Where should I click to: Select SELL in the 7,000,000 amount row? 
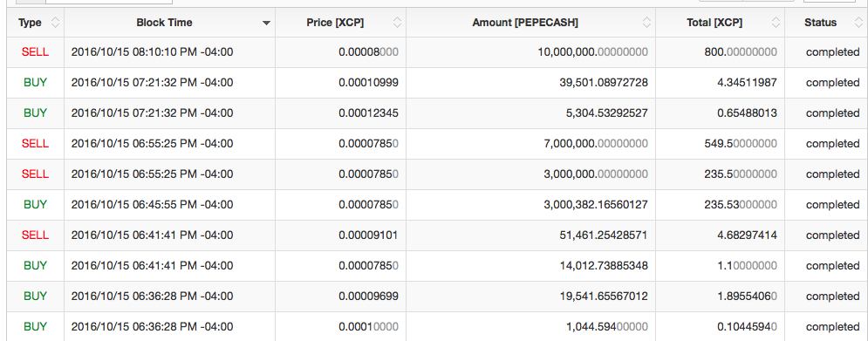[35, 143]
